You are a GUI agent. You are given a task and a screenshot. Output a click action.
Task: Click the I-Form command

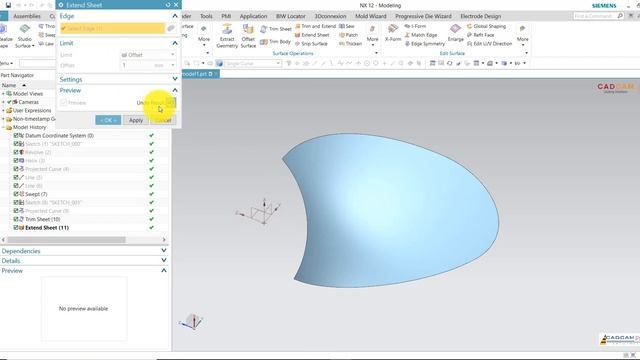(415, 26)
